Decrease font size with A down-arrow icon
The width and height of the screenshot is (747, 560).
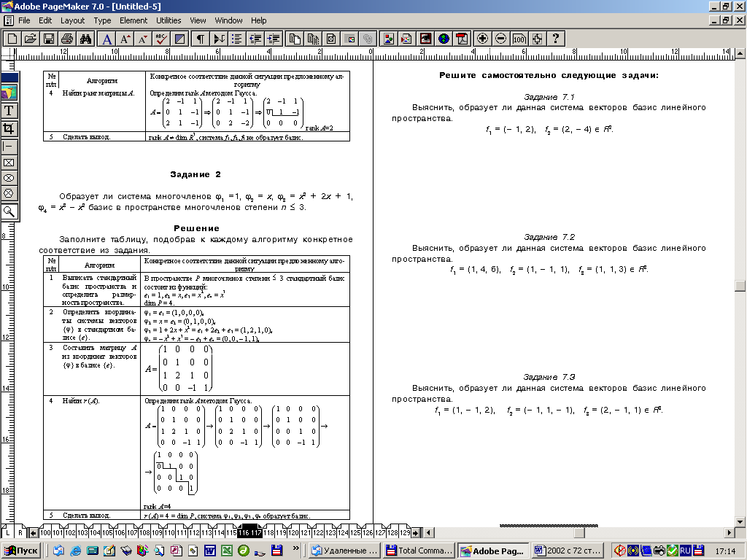(x=143, y=39)
